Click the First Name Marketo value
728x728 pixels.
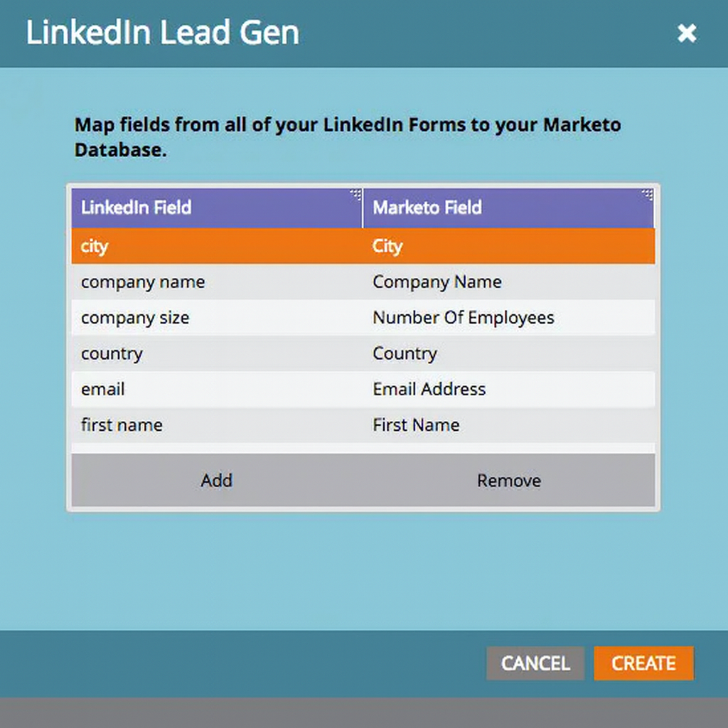coord(416,424)
